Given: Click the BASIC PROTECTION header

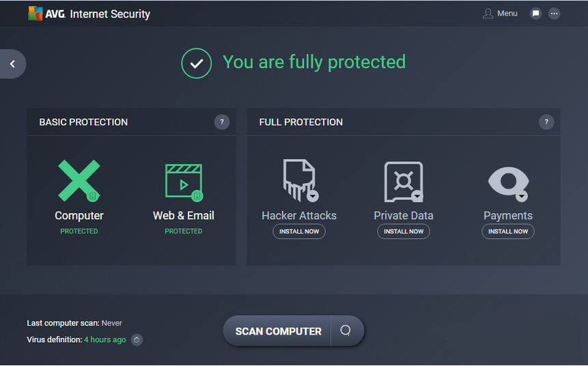Looking at the screenshot, I should [x=83, y=122].
